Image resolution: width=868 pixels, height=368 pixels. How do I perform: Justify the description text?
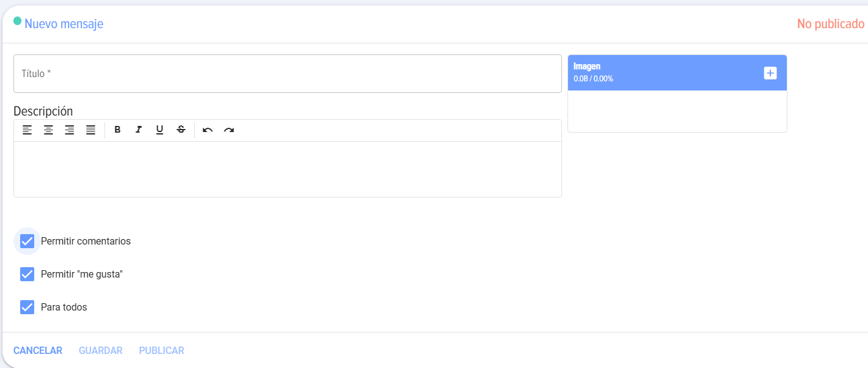point(90,130)
